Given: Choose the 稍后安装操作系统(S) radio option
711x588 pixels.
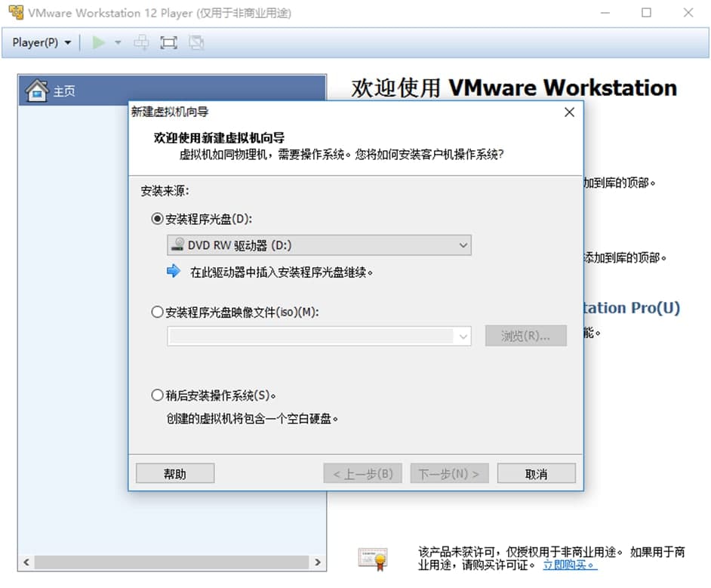Looking at the screenshot, I should [157, 395].
